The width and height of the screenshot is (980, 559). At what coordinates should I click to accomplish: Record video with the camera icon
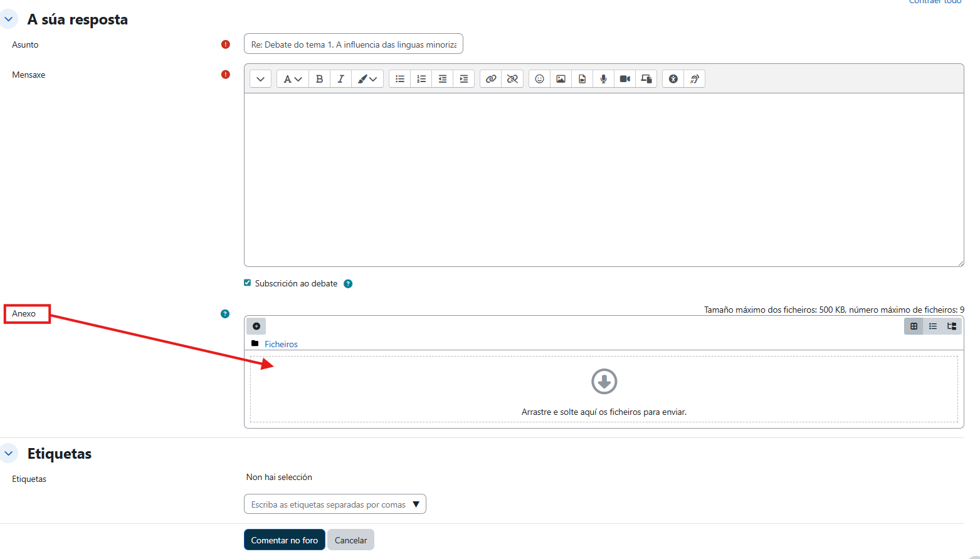coord(624,79)
